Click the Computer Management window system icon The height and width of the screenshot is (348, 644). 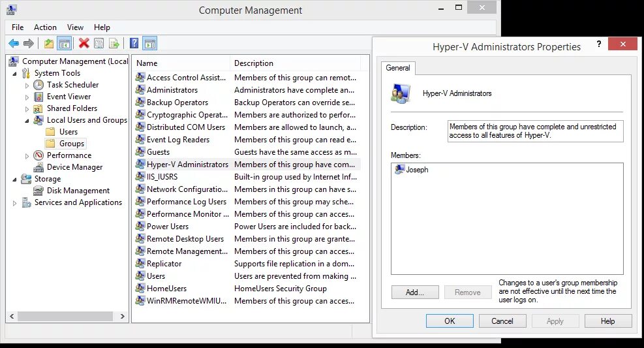(x=12, y=9)
